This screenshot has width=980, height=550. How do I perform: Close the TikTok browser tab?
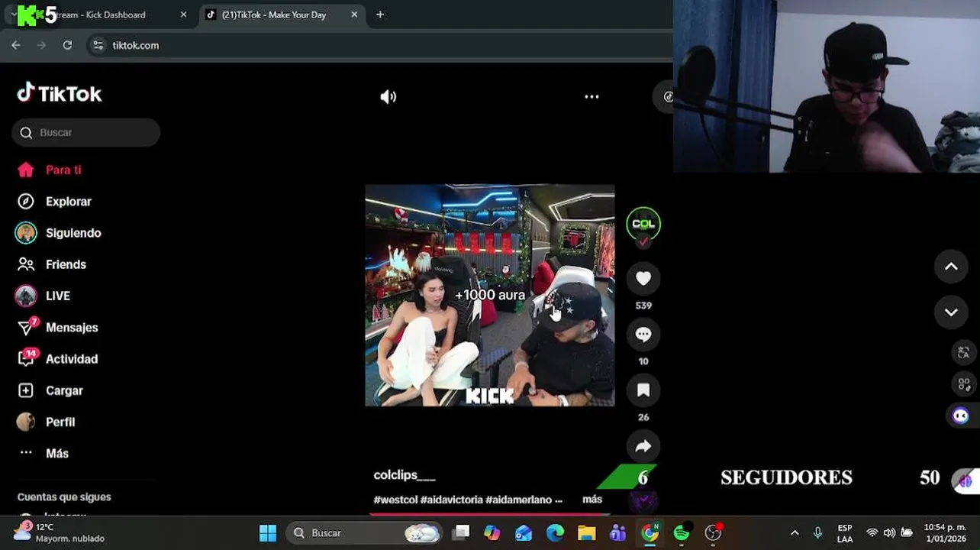click(x=354, y=15)
